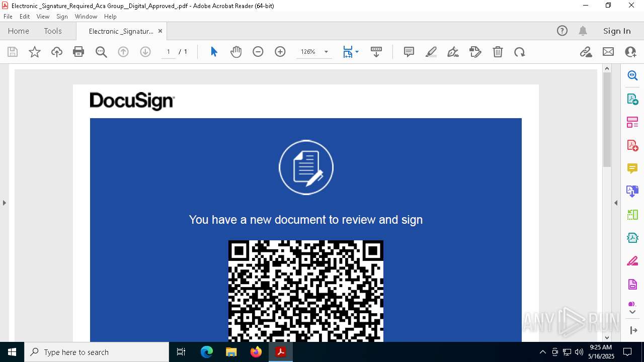
Task: Select the arrow selection tool
Action: click(x=214, y=52)
